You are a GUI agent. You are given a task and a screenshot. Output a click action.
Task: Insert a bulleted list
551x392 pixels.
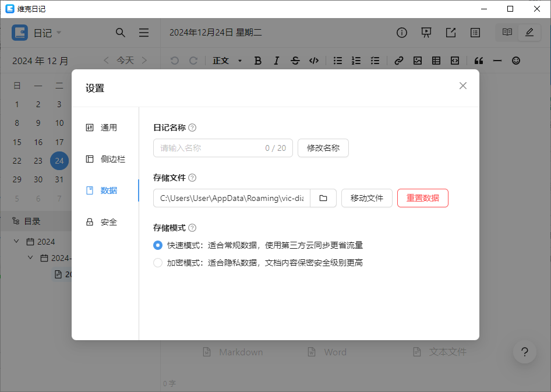point(338,61)
